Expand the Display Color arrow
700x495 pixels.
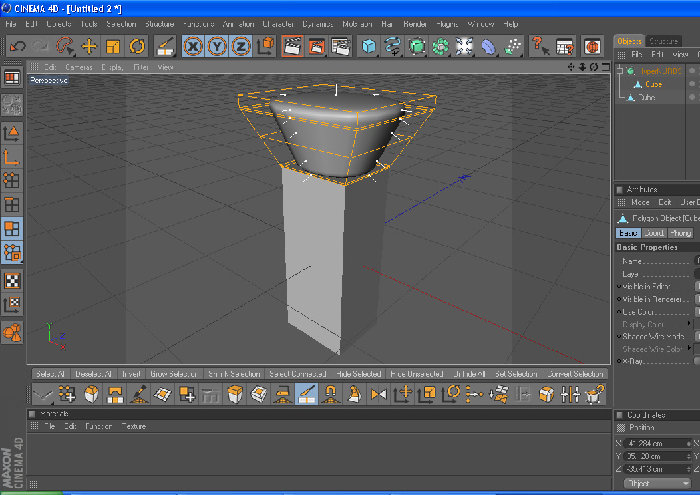click(x=690, y=323)
